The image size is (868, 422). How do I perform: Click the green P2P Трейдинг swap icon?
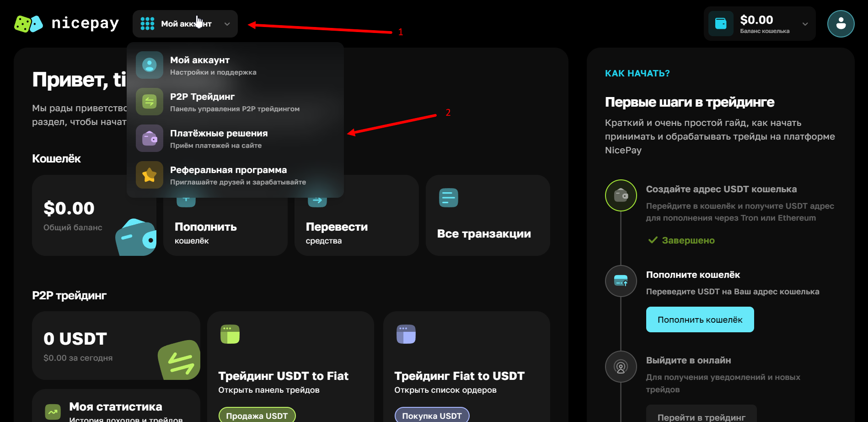[150, 102]
